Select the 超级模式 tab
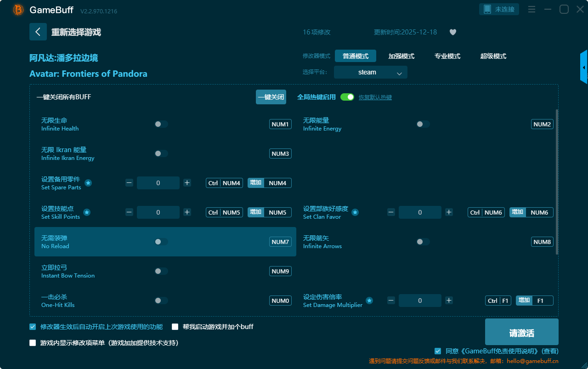The width and height of the screenshot is (588, 369). pyautogui.click(x=493, y=56)
